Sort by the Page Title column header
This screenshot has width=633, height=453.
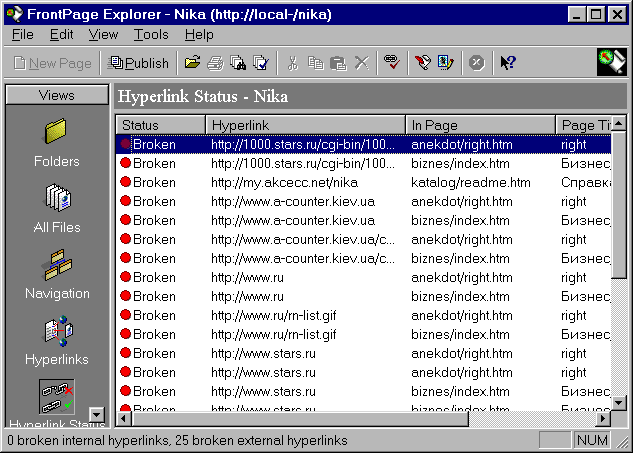(584, 125)
